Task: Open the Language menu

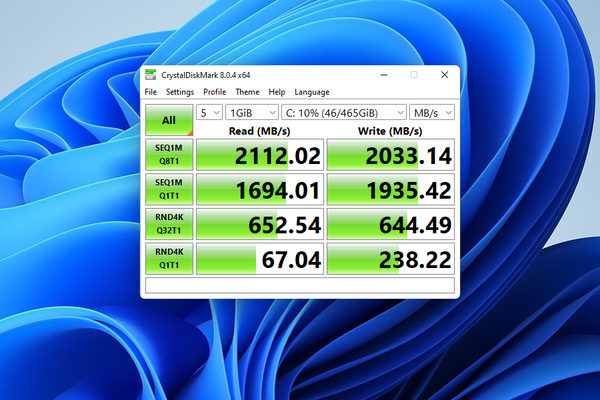Action: (312, 92)
